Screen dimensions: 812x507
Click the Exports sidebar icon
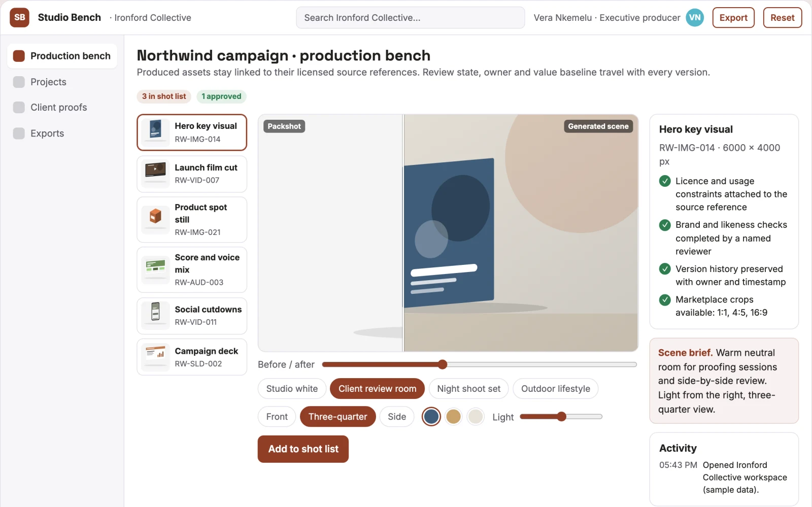(19, 133)
